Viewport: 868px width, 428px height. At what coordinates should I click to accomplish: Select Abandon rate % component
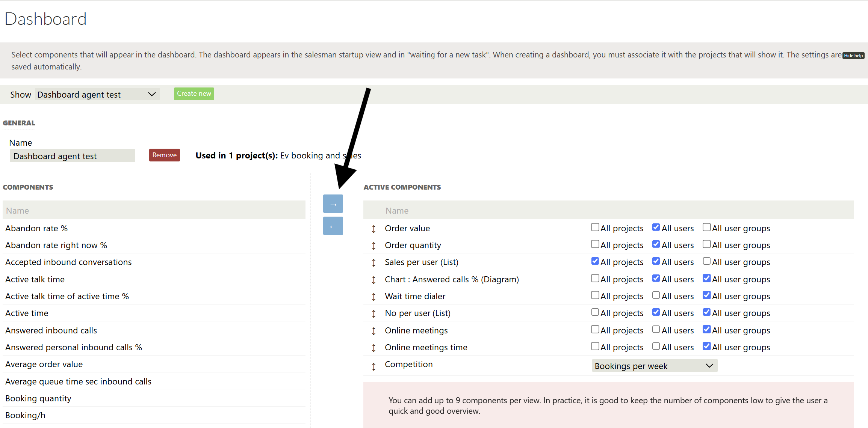click(36, 228)
